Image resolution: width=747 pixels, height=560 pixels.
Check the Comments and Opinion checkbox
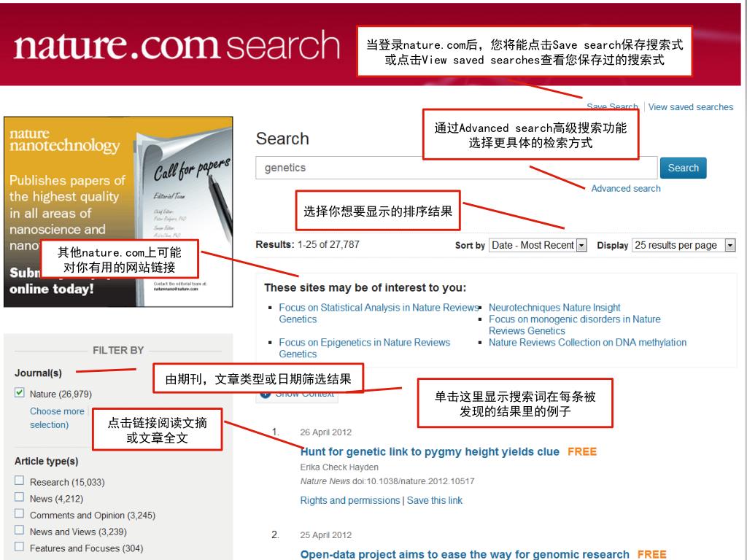click(19, 513)
